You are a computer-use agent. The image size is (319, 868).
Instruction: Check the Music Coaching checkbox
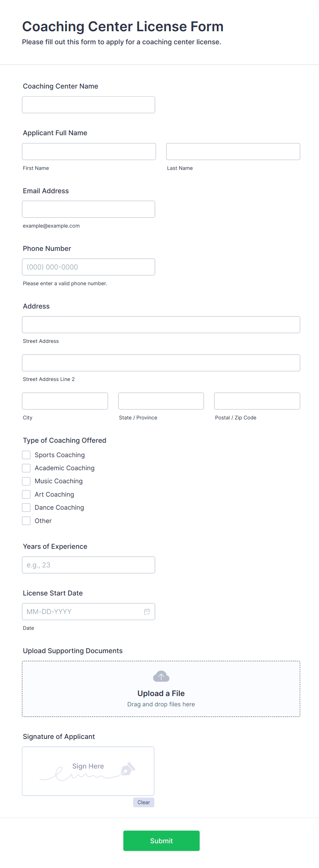click(26, 481)
